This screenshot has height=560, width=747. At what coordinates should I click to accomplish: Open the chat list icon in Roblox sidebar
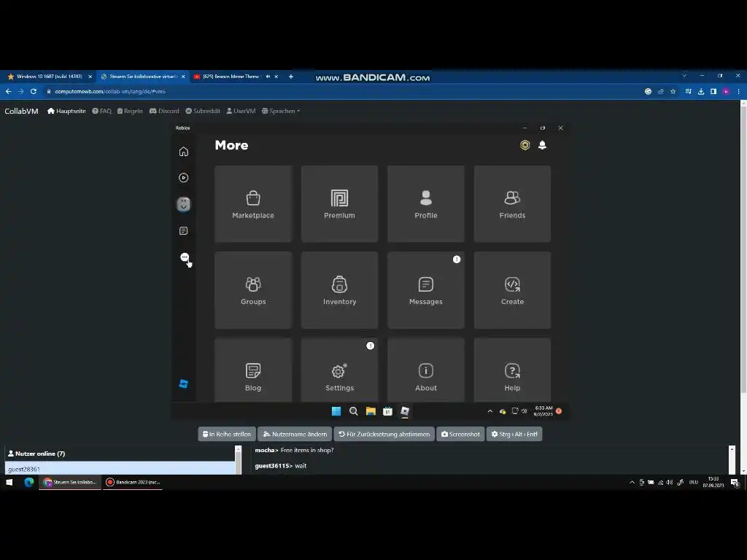tap(183, 231)
